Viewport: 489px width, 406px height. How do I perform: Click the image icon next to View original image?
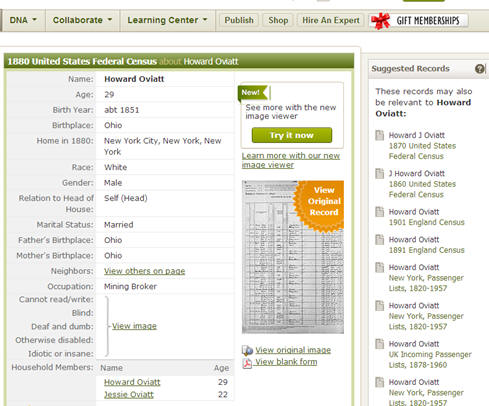[x=247, y=350]
